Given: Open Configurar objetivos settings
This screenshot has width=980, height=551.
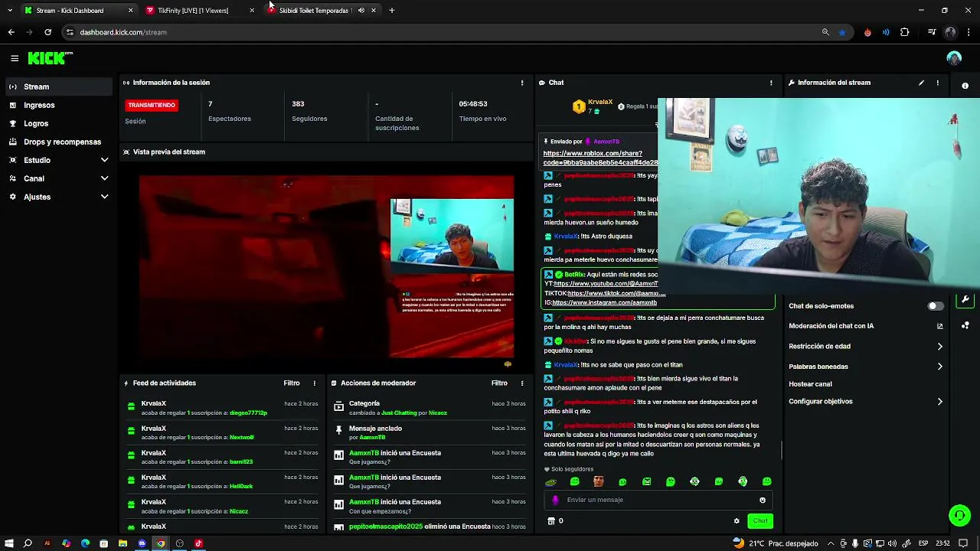Looking at the screenshot, I should 865,402.
